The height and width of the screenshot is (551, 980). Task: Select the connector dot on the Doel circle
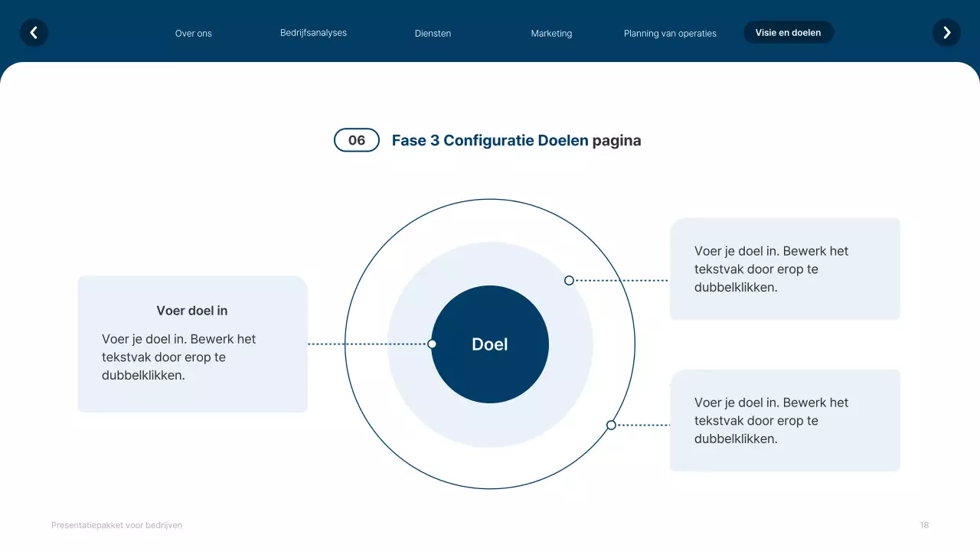(x=432, y=344)
